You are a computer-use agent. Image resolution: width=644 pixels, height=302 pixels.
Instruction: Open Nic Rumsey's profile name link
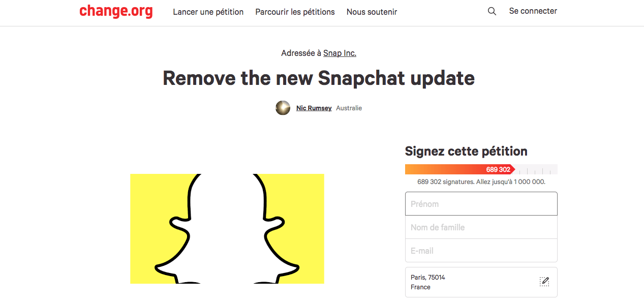(314, 108)
